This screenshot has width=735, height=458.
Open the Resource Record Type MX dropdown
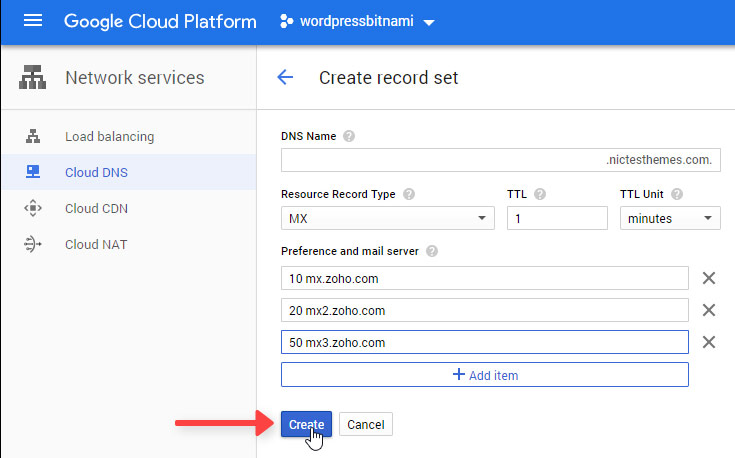pyautogui.click(x=388, y=218)
